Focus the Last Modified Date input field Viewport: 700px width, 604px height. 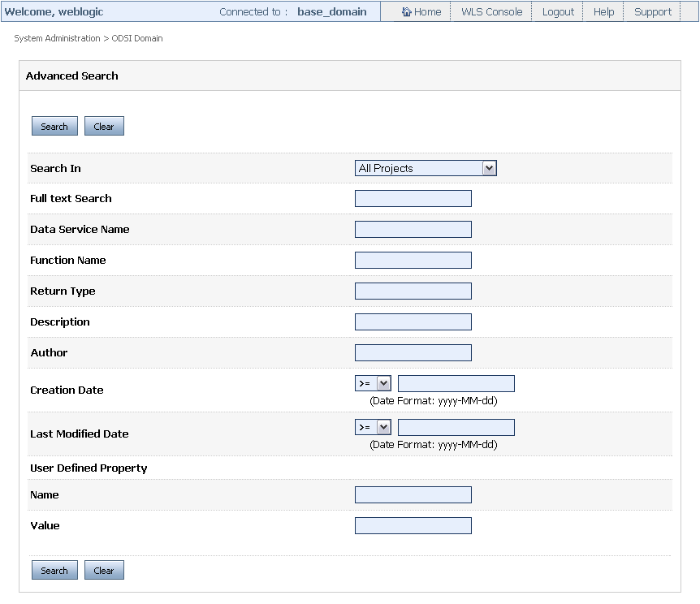coord(456,427)
